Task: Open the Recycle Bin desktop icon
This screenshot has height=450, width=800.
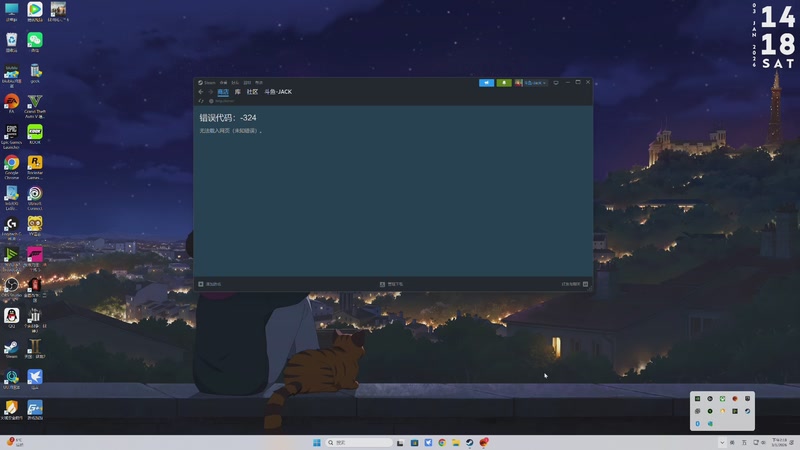Action: point(12,42)
